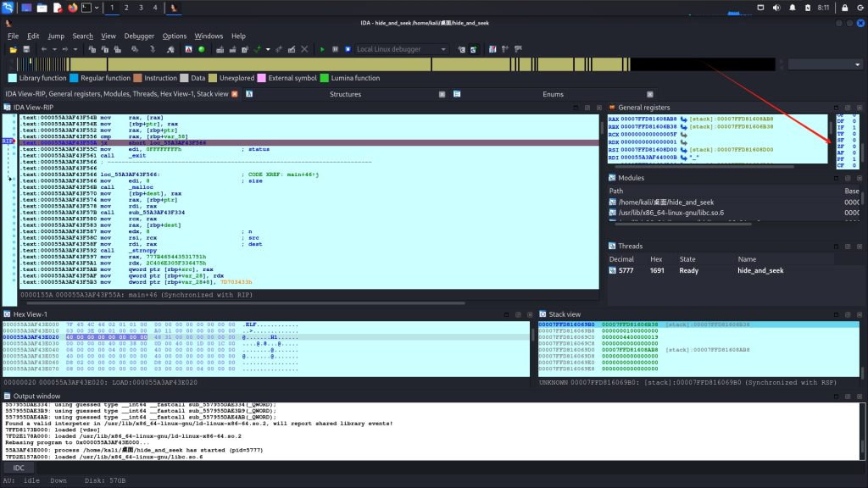
Task: Expand the back-jump history dropdown arrow
Action: (x=54, y=49)
